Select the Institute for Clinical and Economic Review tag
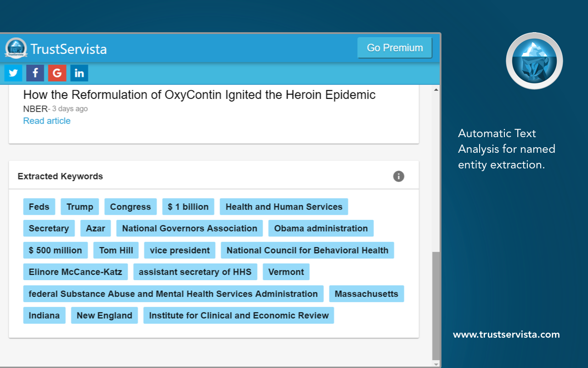The width and height of the screenshot is (588, 368). coord(239,316)
